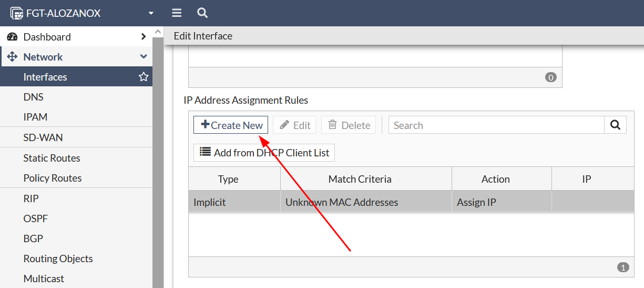644x288 pixels.
Task: Focus the rules Search input field
Action: [496, 125]
